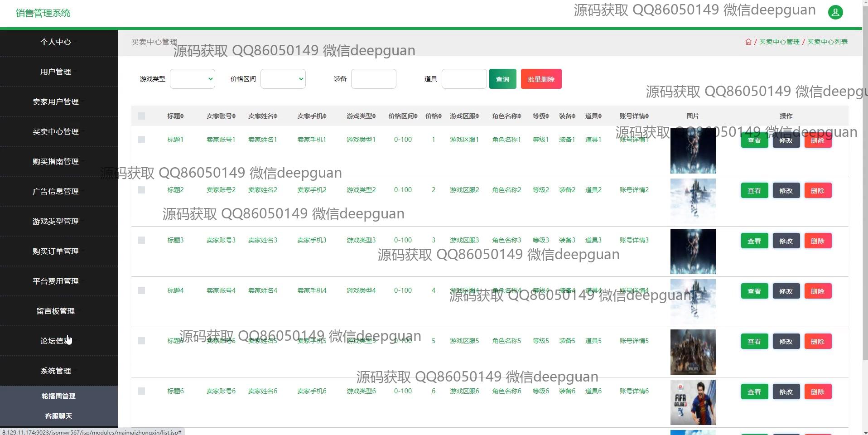Image resolution: width=868 pixels, height=435 pixels.
Task: Sort by 标题 column arrows
Action: [x=182, y=116]
